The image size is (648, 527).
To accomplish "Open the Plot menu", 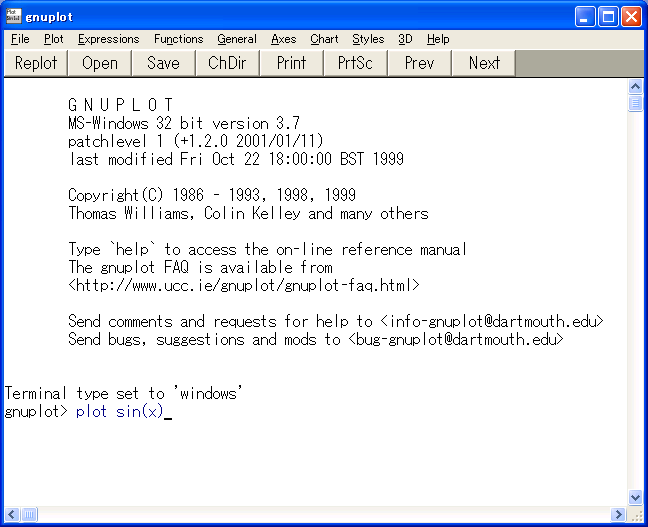I will [54, 39].
